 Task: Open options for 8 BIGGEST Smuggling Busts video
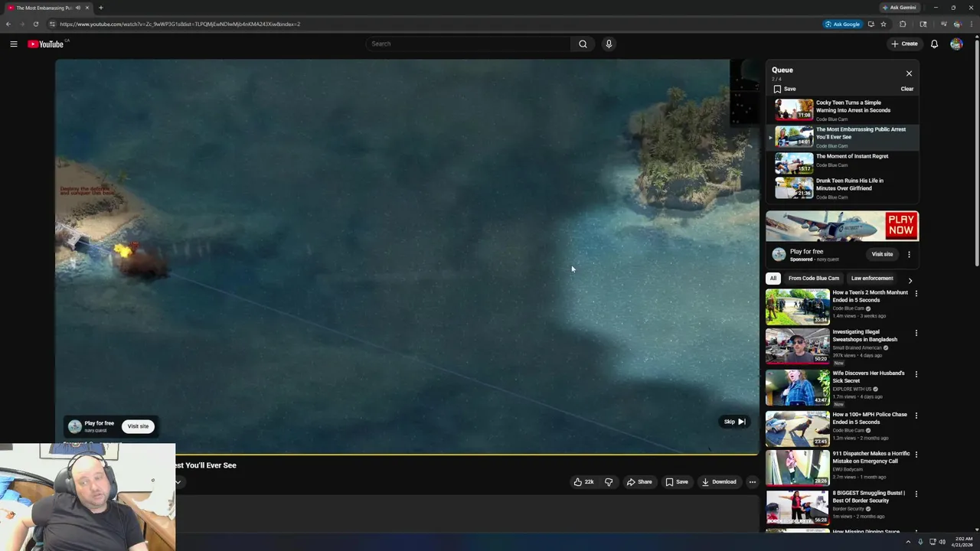tap(916, 494)
